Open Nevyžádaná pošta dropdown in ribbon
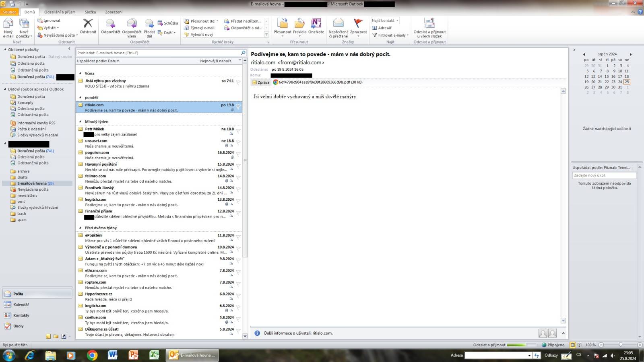Image resolution: width=644 pixels, height=362 pixels. (x=58, y=35)
